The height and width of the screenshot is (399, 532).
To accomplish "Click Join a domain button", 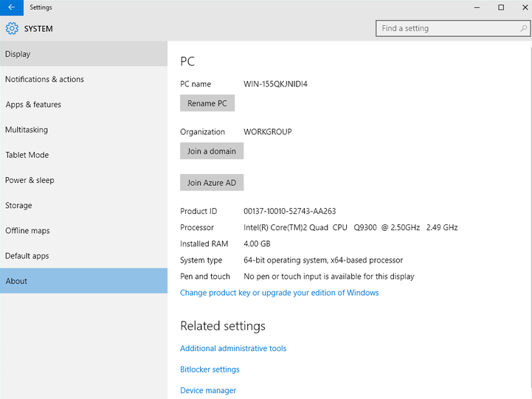I will pos(212,151).
